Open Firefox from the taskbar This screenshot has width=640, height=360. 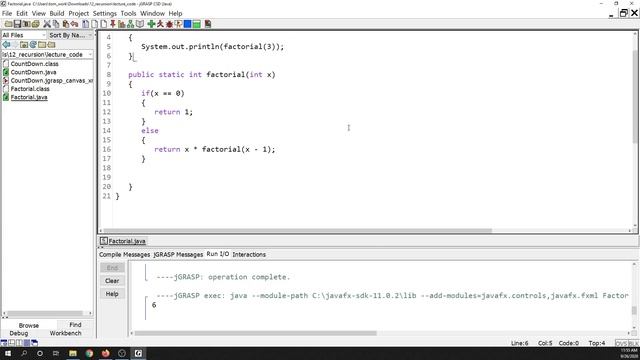point(106,353)
